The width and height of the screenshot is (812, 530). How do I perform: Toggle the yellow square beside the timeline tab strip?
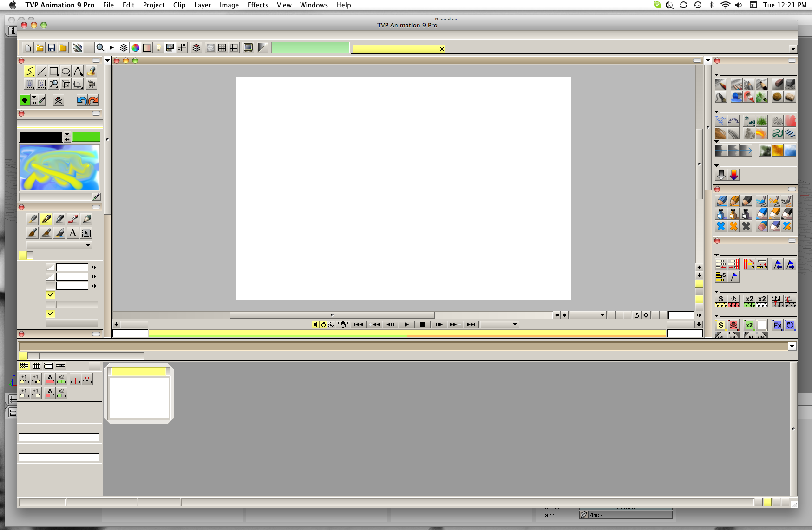click(x=23, y=355)
